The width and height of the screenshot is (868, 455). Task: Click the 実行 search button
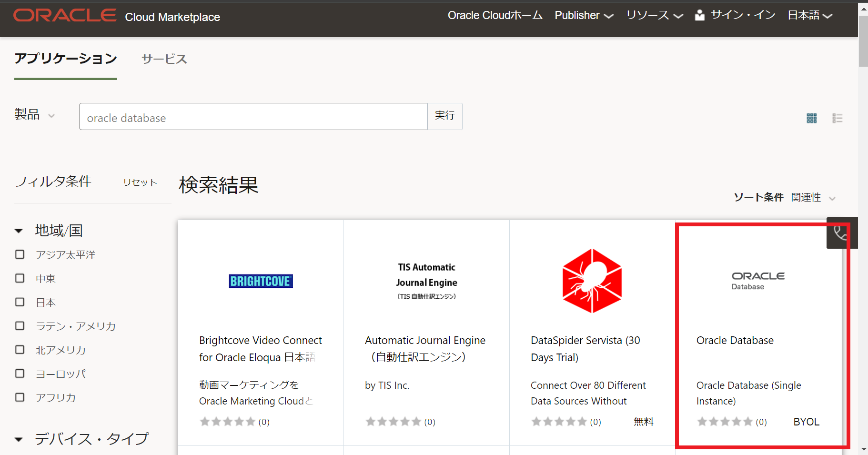coord(444,116)
